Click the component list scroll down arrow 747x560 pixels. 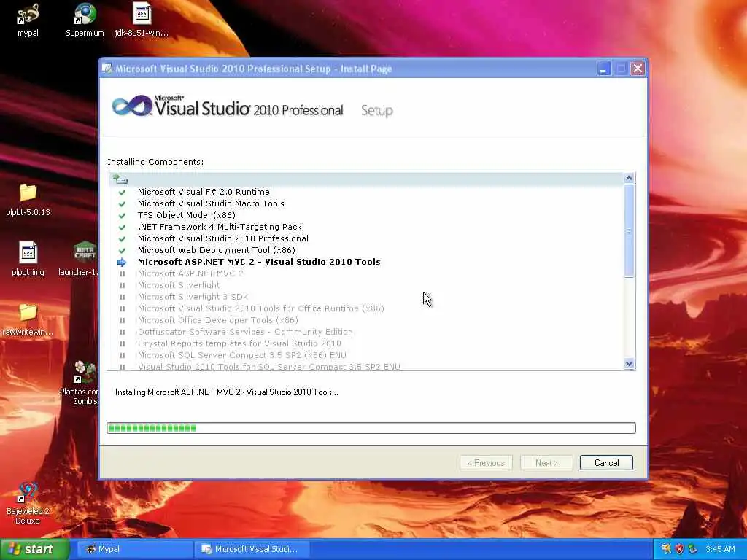pyautogui.click(x=629, y=364)
